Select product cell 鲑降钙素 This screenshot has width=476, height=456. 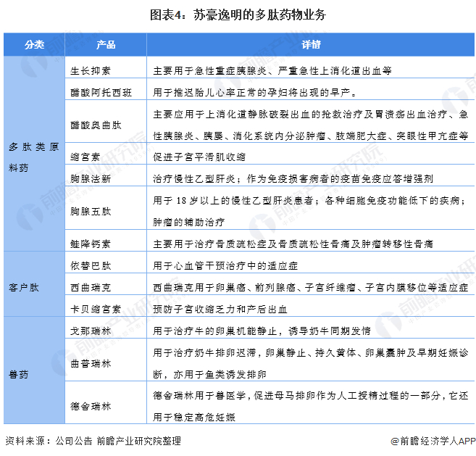click(106, 240)
